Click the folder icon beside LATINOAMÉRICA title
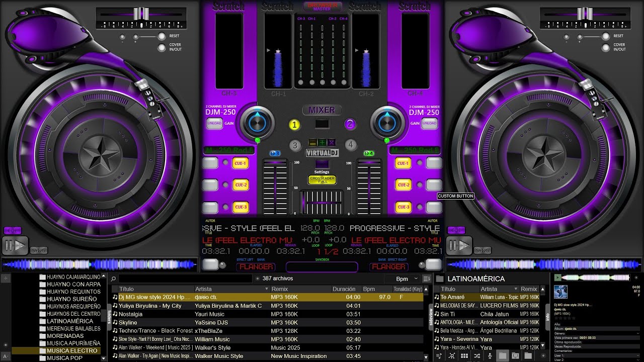The height and width of the screenshot is (362, 644). tap(440, 279)
